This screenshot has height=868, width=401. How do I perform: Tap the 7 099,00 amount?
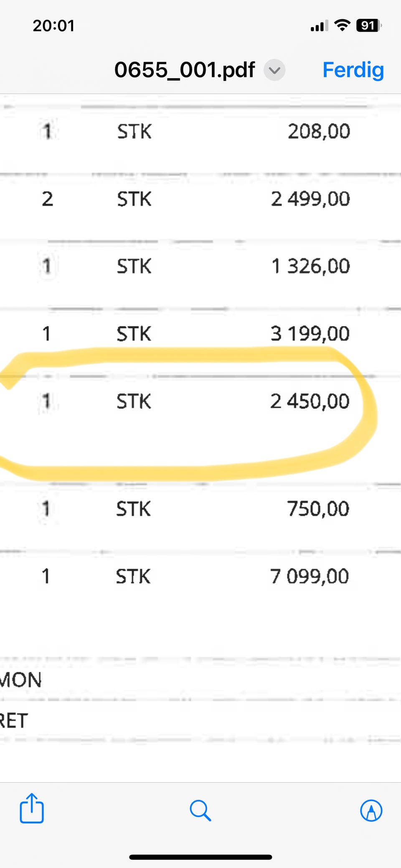click(x=310, y=576)
